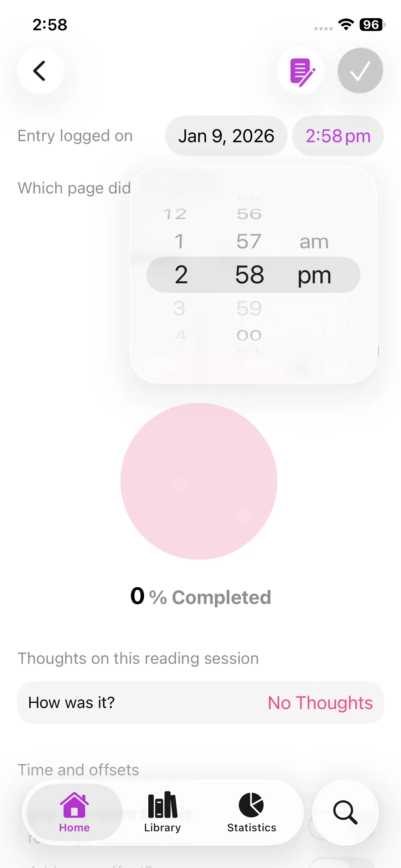The height and width of the screenshot is (868, 401).
Task: Select am in the time picker
Action: [x=314, y=242]
